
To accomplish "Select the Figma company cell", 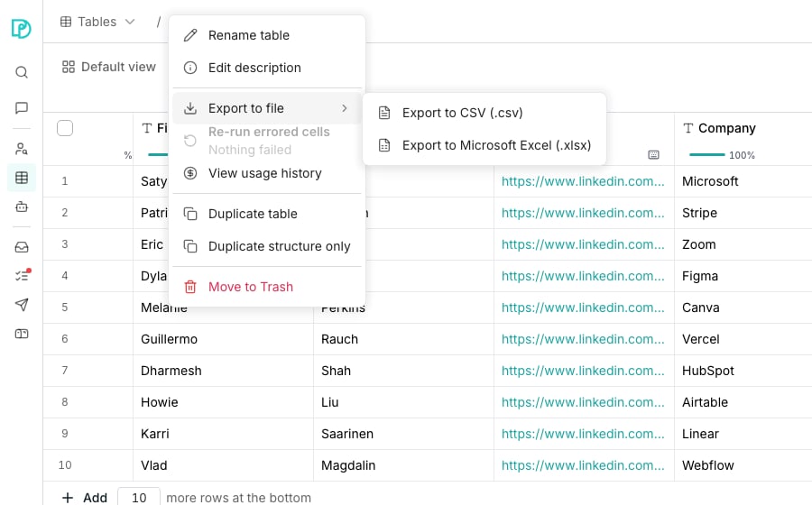I will coord(743,276).
